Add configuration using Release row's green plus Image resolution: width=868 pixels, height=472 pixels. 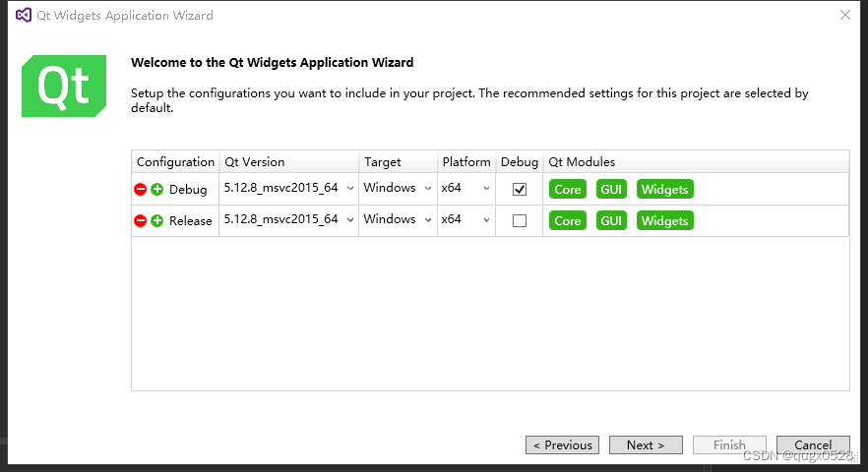157,221
